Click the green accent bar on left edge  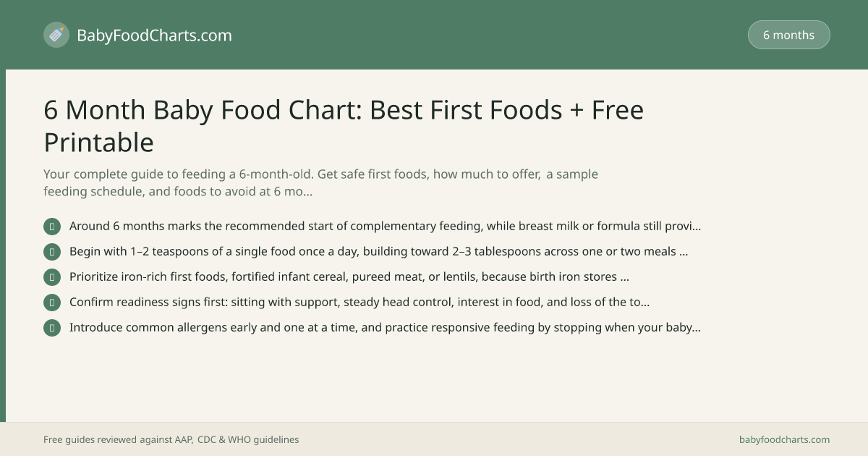coord(3,245)
